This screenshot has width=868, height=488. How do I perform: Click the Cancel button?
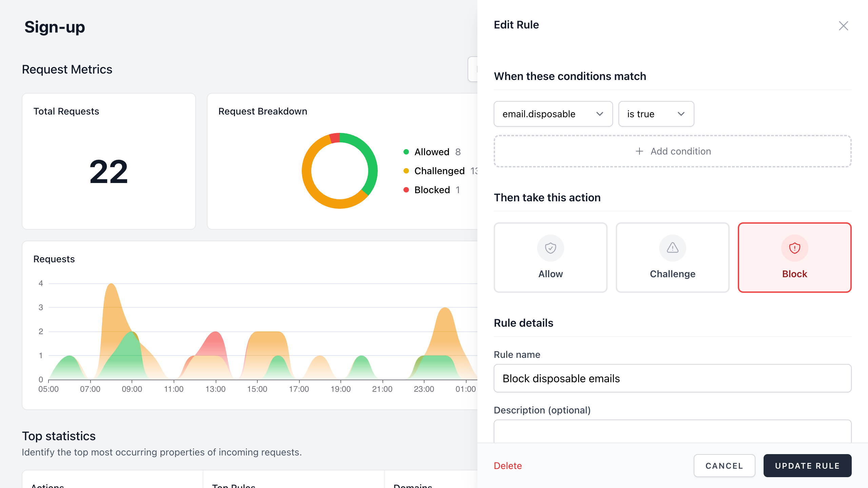pyautogui.click(x=724, y=466)
